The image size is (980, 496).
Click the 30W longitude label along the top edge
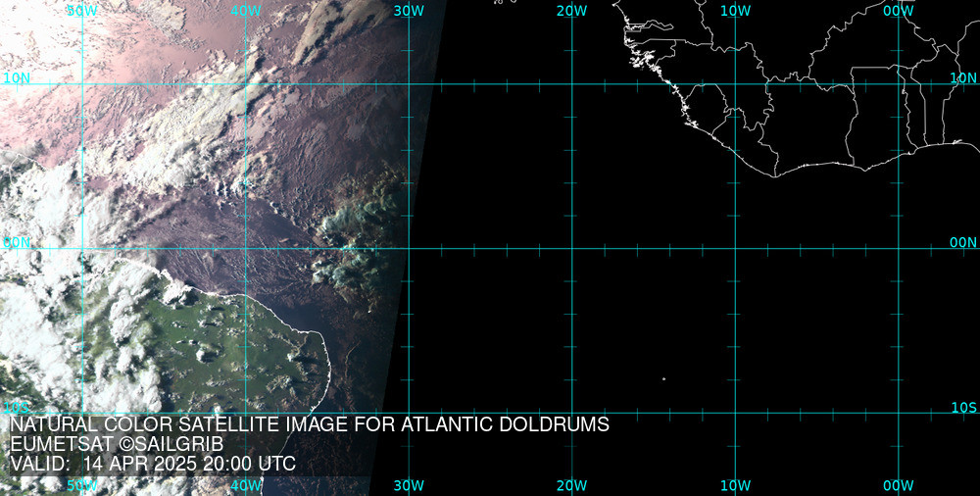409,11
